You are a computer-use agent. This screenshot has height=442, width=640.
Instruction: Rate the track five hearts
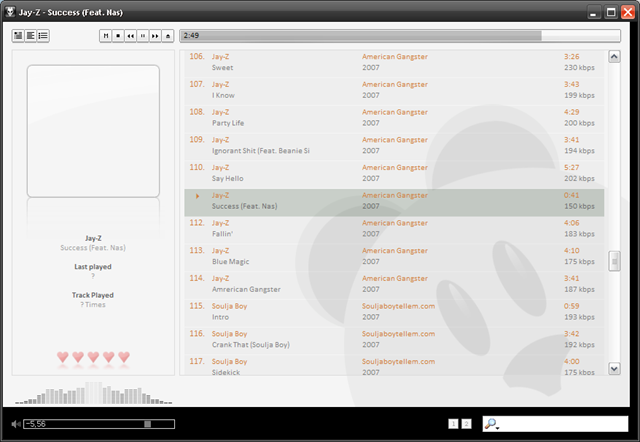pos(124,357)
